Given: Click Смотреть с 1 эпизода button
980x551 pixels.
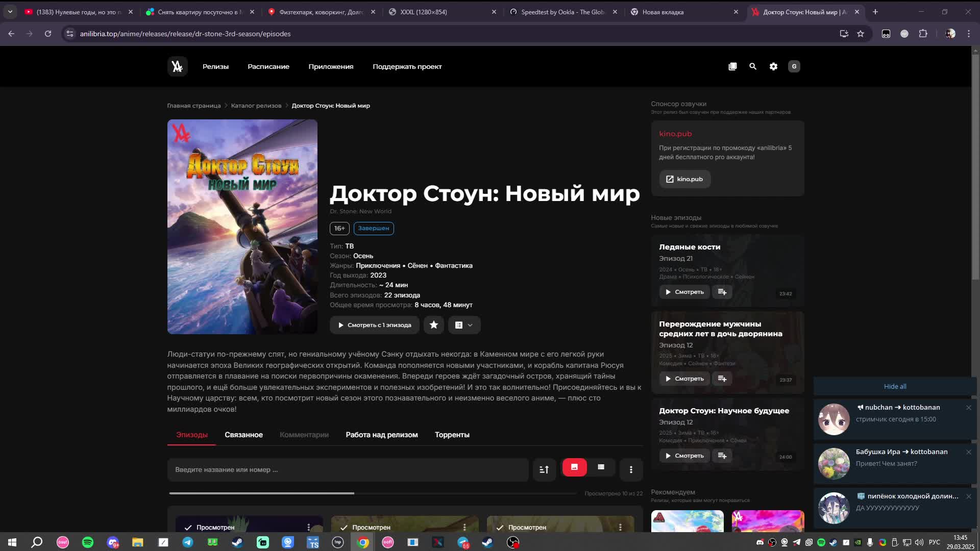Looking at the screenshot, I should 375,325.
